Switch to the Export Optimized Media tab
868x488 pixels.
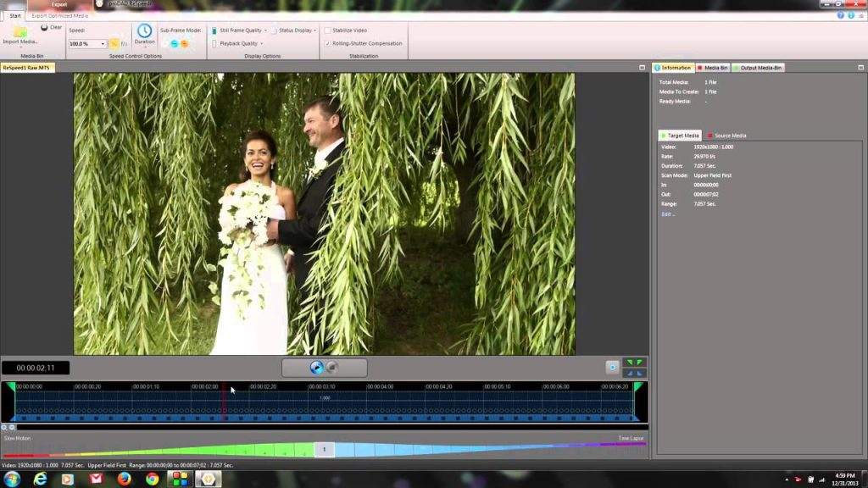pos(59,15)
